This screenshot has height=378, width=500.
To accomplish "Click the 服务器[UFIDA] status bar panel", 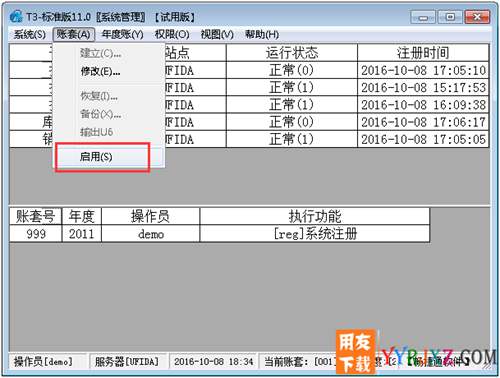I will 127,362.
